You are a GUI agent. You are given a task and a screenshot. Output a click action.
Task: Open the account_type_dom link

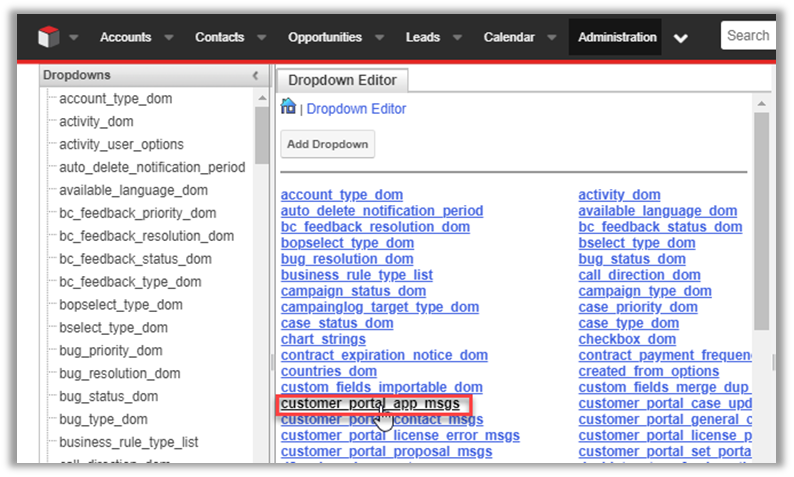pos(339,195)
